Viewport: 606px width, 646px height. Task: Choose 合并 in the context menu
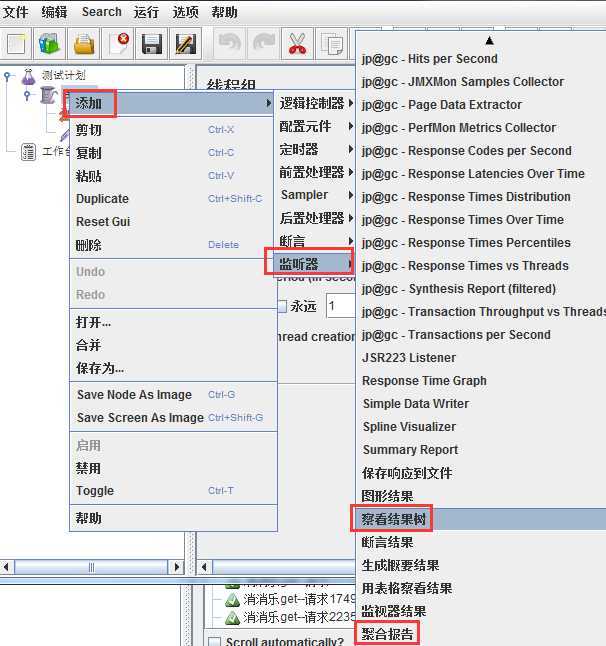tap(173, 345)
